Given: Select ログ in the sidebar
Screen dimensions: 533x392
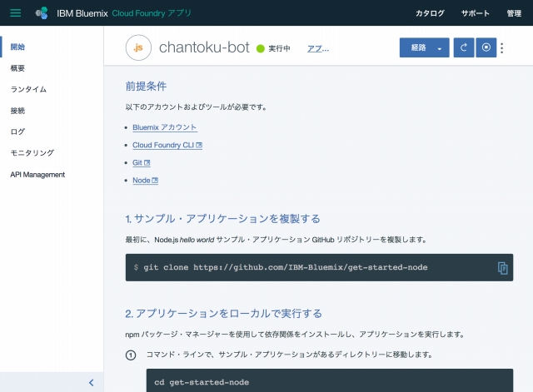Looking at the screenshot, I should click(x=17, y=131).
